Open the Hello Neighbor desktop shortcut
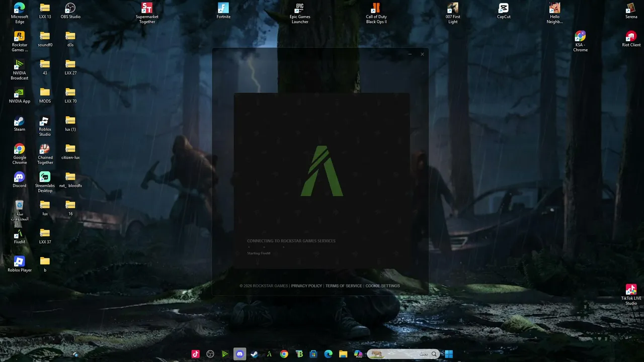 554,13
